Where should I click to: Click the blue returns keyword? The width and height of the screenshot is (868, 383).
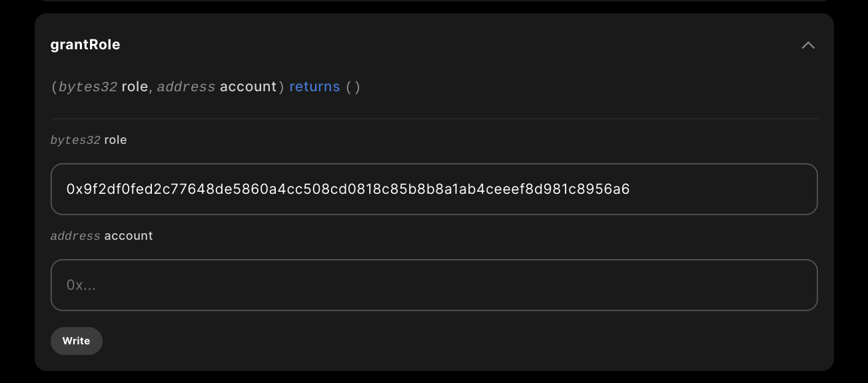click(x=314, y=87)
